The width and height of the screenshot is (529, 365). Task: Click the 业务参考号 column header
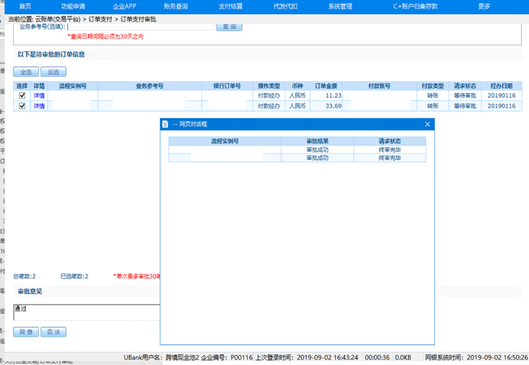[150, 86]
